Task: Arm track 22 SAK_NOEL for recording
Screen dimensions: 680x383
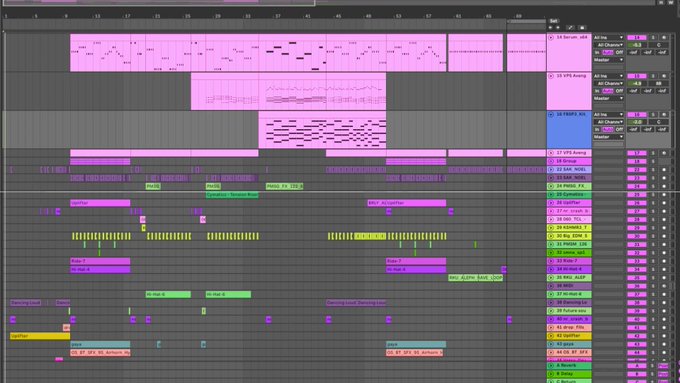Action: (x=664, y=169)
